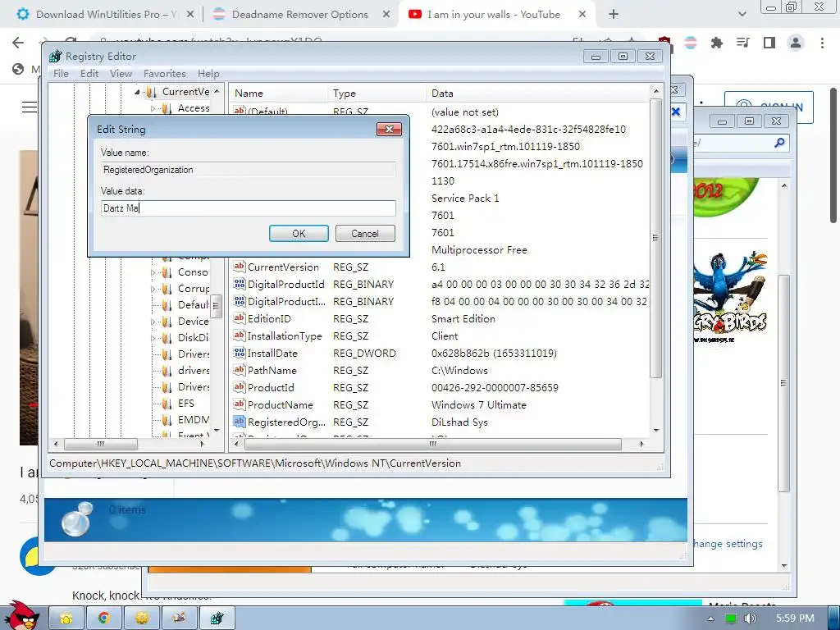Select the InstallationType value icon
Image resolution: width=840 pixels, height=630 pixels.
tap(239, 336)
